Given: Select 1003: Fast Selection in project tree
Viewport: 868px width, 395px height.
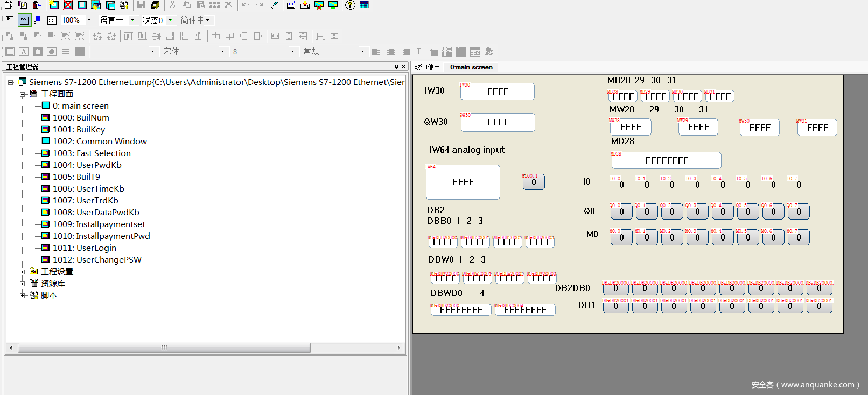Looking at the screenshot, I should pyautogui.click(x=92, y=153).
